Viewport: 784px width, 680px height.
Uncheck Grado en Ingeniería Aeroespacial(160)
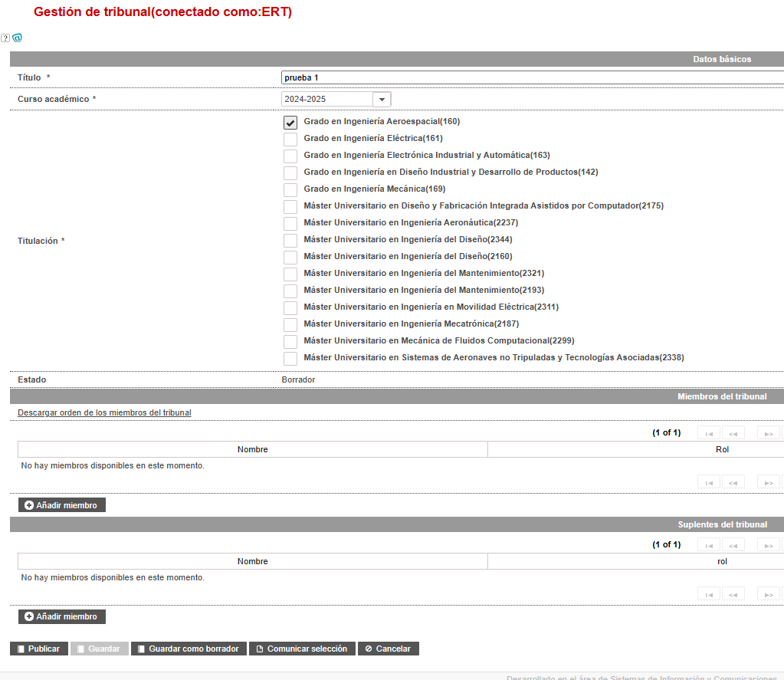290,122
